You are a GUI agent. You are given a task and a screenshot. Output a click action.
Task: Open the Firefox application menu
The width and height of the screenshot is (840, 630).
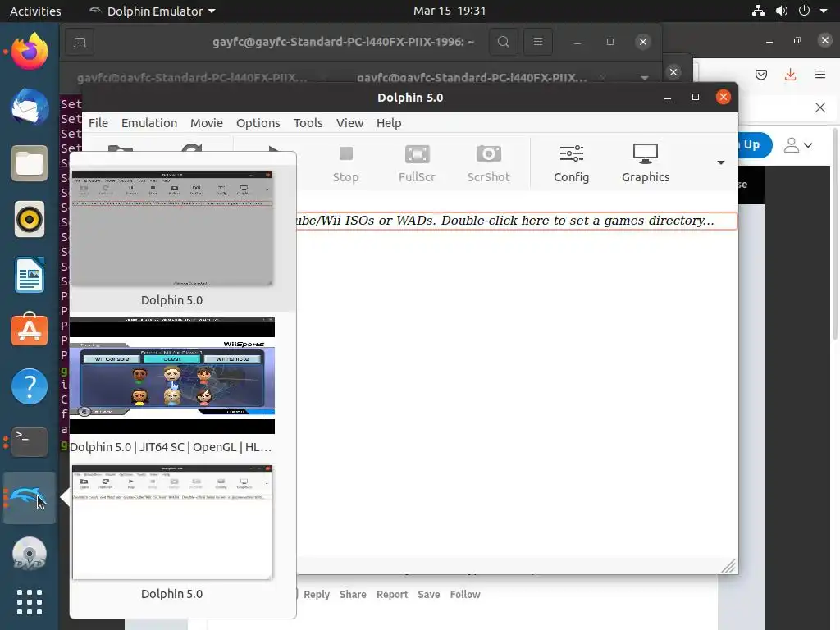[x=820, y=75]
